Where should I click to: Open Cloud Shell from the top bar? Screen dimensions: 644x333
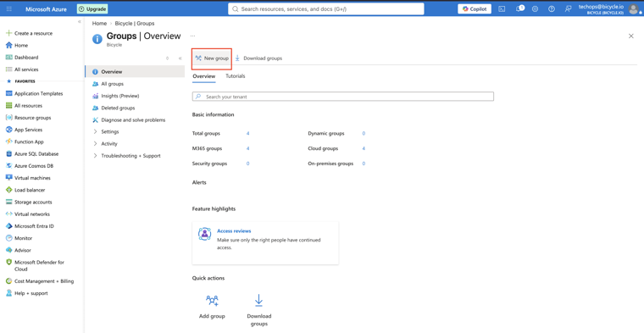[x=502, y=9]
